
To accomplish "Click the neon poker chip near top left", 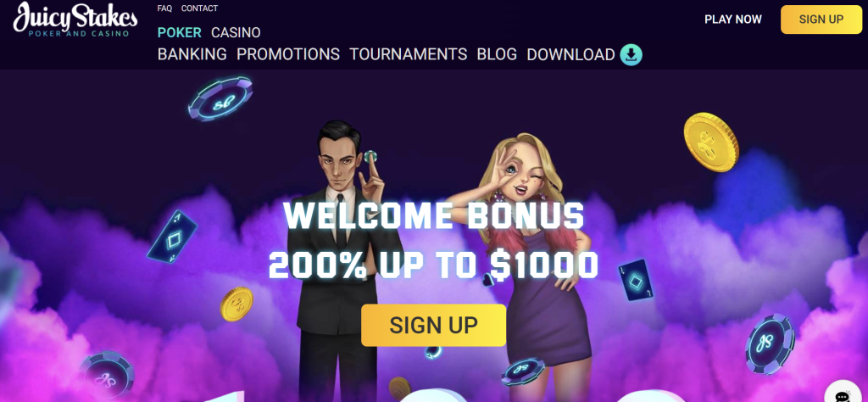I will pyautogui.click(x=220, y=98).
